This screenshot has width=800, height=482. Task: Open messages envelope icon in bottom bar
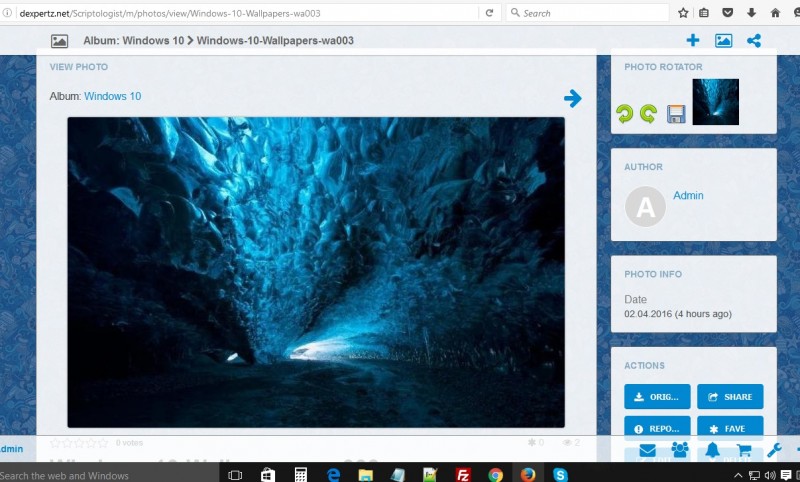point(647,450)
